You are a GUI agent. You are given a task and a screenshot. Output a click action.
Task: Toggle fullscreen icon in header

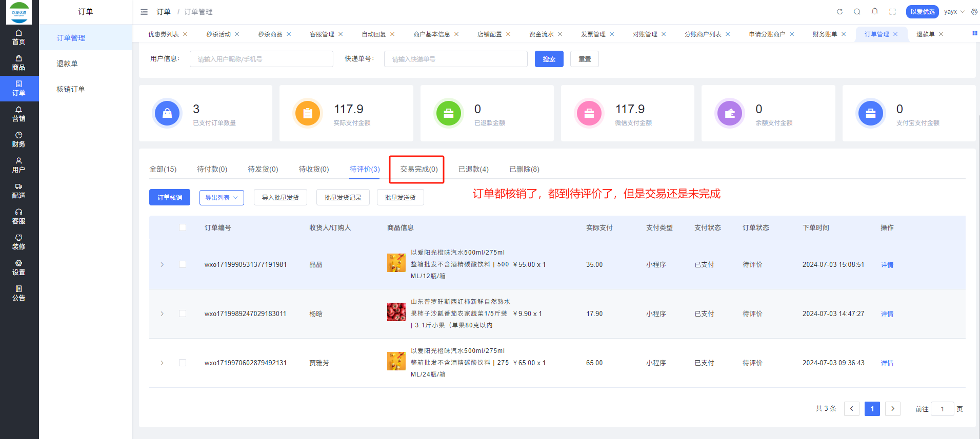892,12
